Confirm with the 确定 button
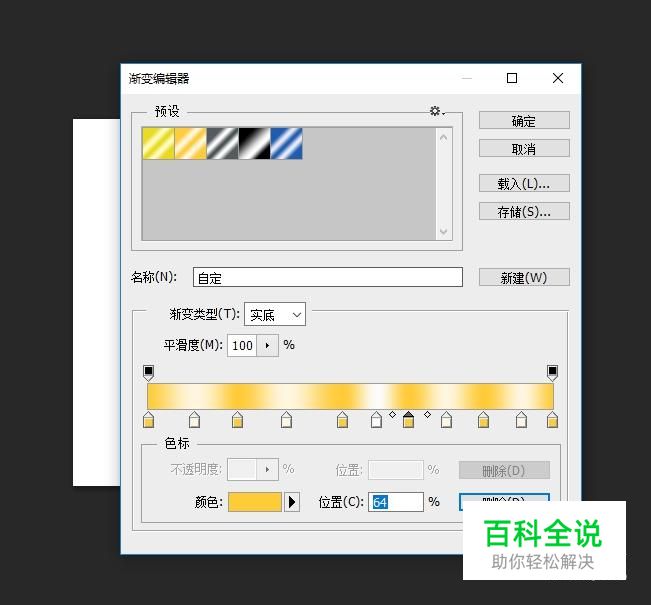The image size is (651, 605). [524, 121]
